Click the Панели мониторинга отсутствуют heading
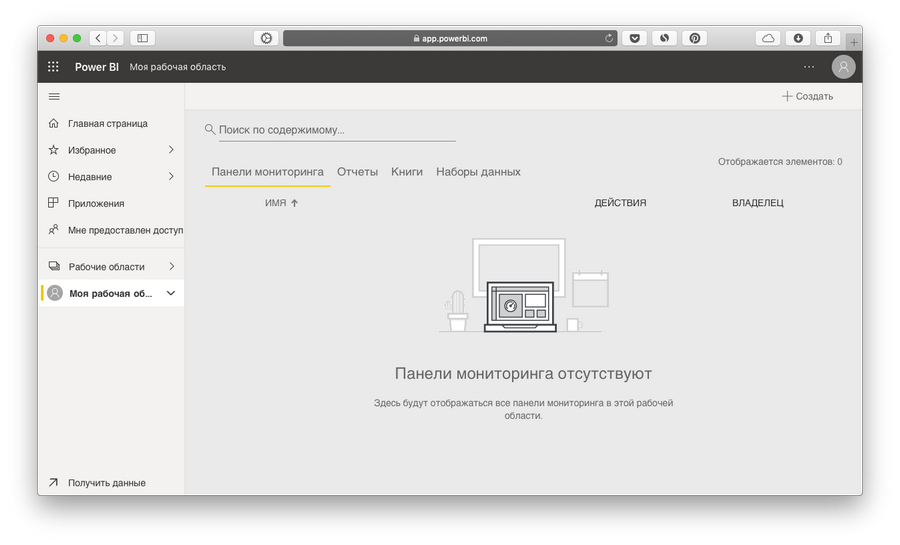900x545 pixels. click(523, 373)
